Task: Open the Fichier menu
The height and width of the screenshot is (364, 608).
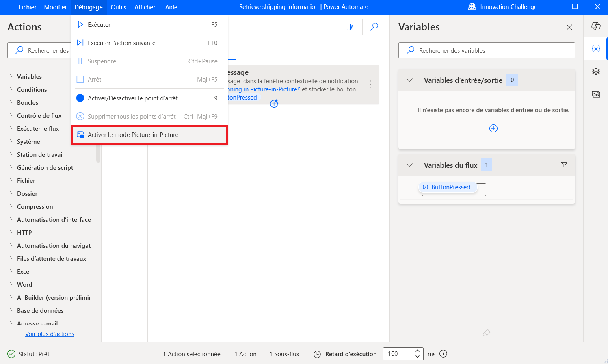Action: click(x=28, y=7)
